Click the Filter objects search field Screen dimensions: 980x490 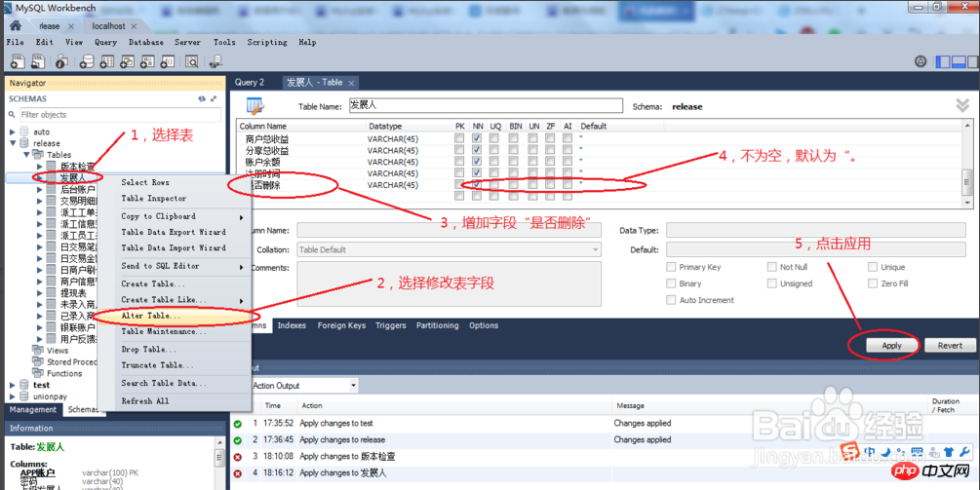tap(120, 115)
